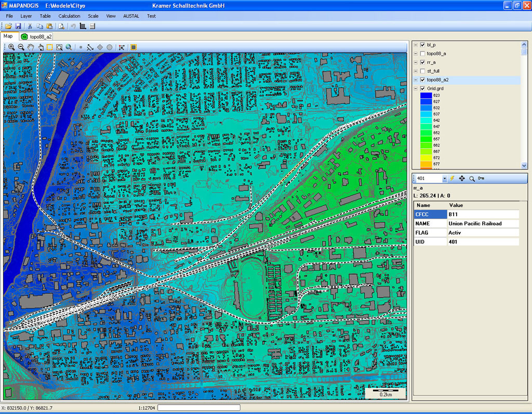Open the 401 feature ID dropdown
Viewport: 532px width, 414px height.
click(x=445, y=179)
